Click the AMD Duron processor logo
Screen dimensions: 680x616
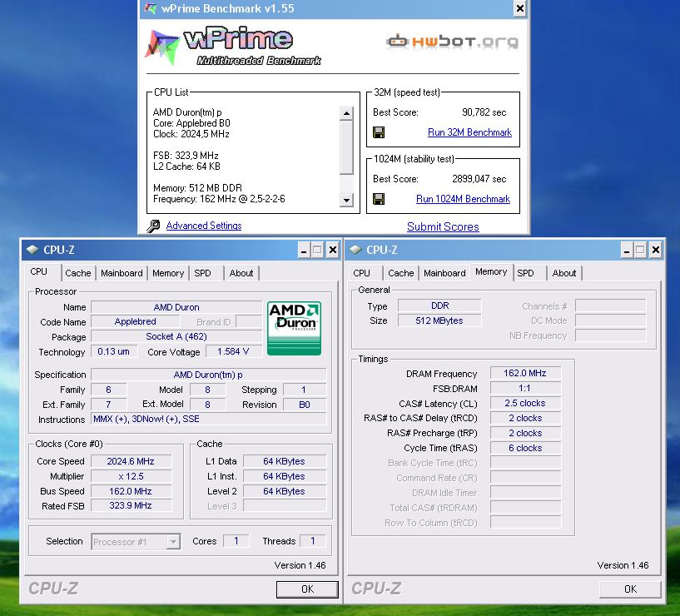(x=294, y=328)
